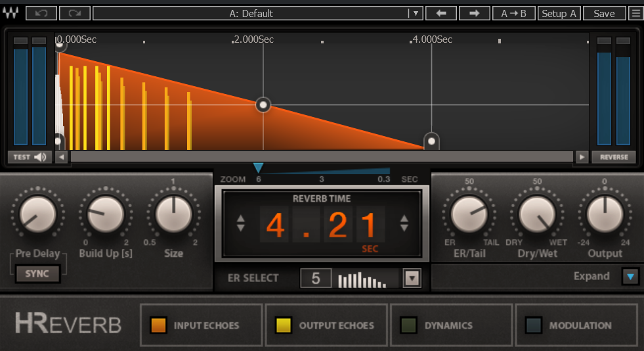
Task: Click the Size knob
Action: [x=174, y=214]
